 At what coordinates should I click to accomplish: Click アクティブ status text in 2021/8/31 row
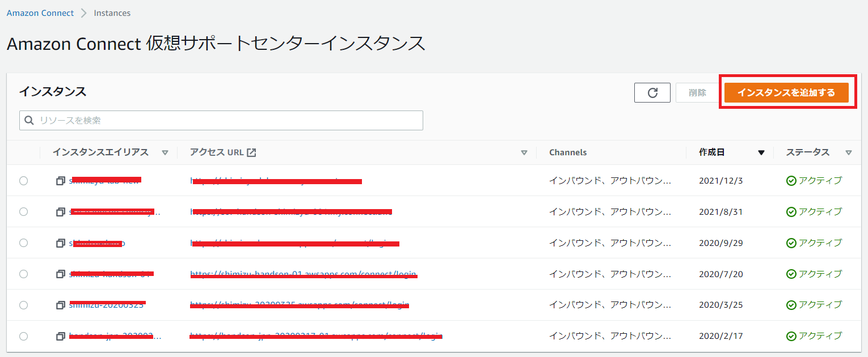coord(820,212)
